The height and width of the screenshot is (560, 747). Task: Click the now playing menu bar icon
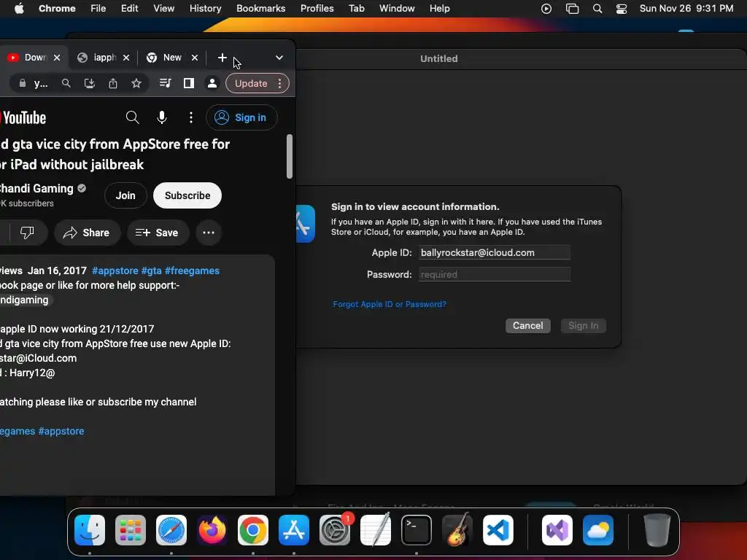(x=546, y=9)
